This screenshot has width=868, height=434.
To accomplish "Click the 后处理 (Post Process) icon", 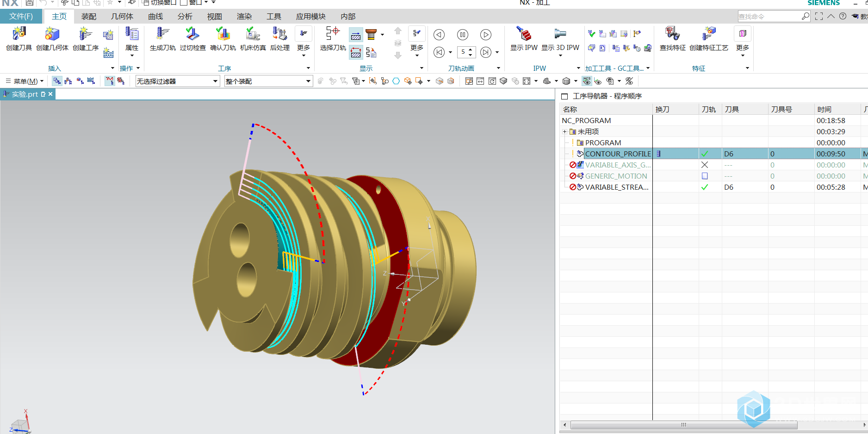I will (279, 34).
